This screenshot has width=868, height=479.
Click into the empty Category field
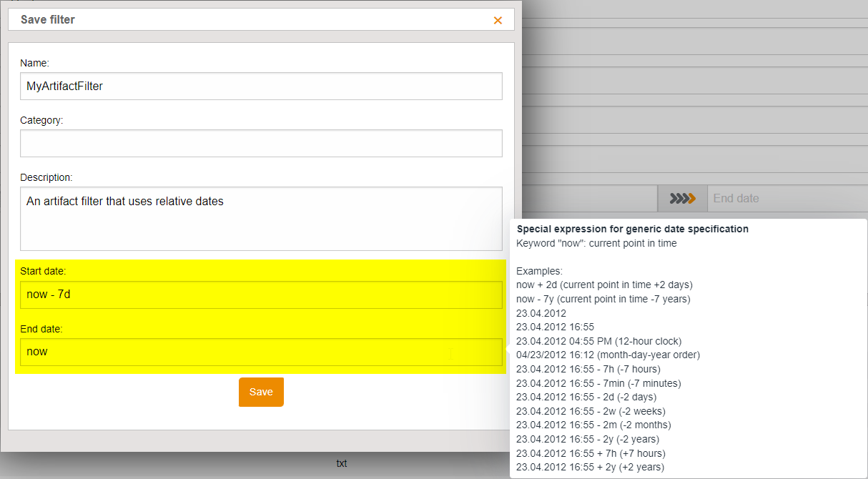(261, 143)
